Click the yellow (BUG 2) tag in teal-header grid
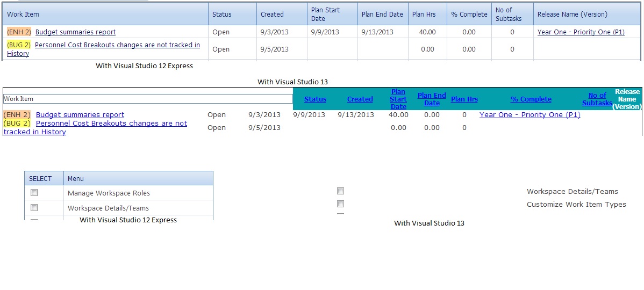The width and height of the screenshot is (644, 290). pyautogui.click(x=17, y=124)
